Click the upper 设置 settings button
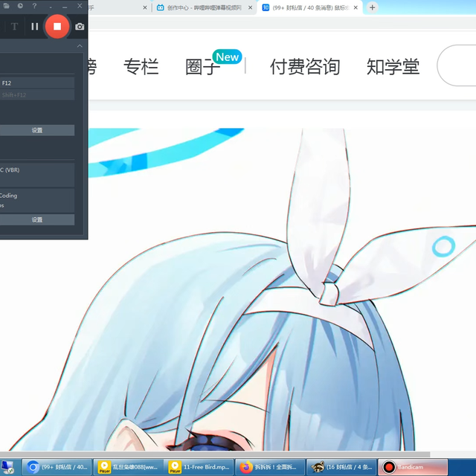The width and height of the screenshot is (476, 476). click(x=37, y=130)
